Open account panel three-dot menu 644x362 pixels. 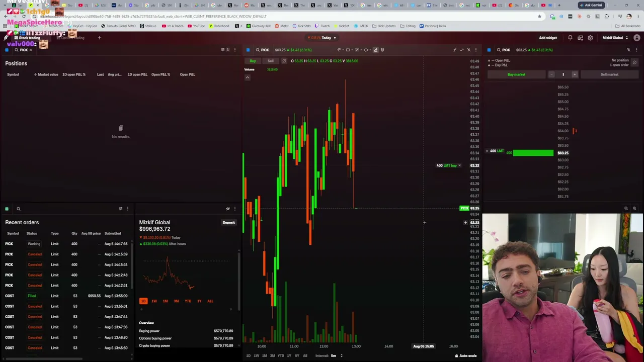pyautogui.click(x=234, y=209)
